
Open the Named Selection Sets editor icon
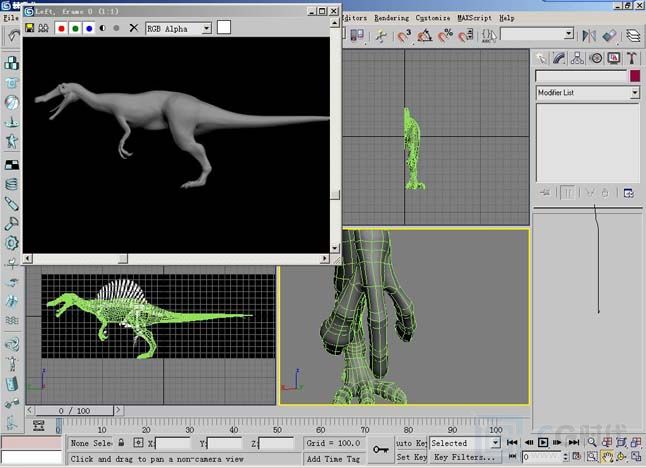(x=489, y=36)
